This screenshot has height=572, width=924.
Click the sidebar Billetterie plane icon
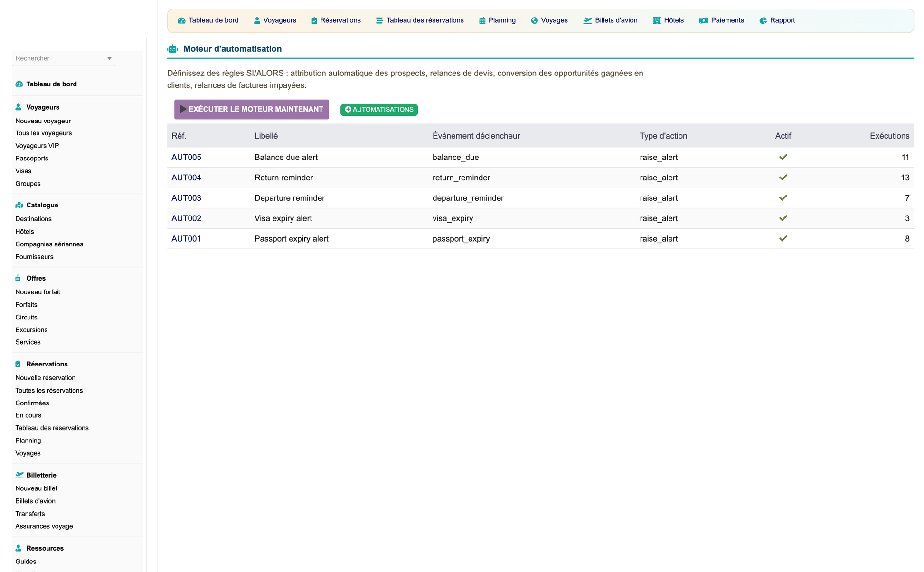[x=19, y=475]
